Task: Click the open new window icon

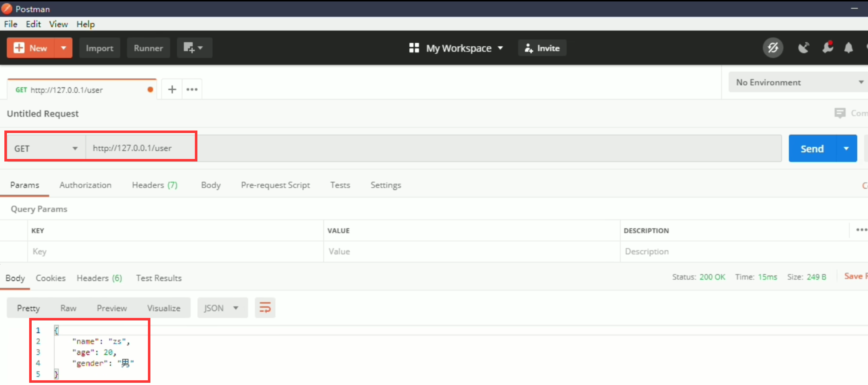Action: tap(194, 48)
